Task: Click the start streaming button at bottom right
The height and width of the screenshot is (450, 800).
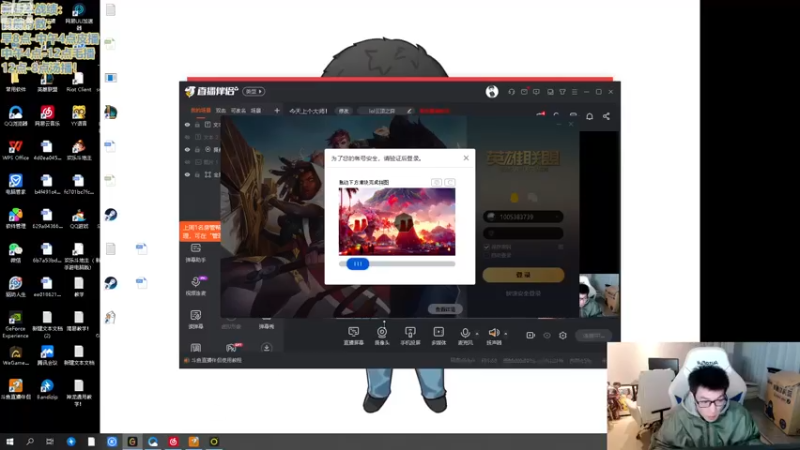Action: pyautogui.click(x=593, y=336)
